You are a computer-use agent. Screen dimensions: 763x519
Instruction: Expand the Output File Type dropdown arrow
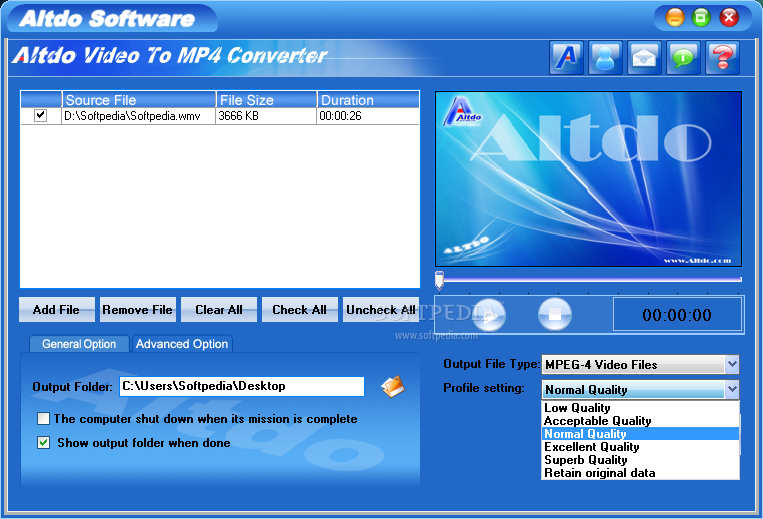732,364
